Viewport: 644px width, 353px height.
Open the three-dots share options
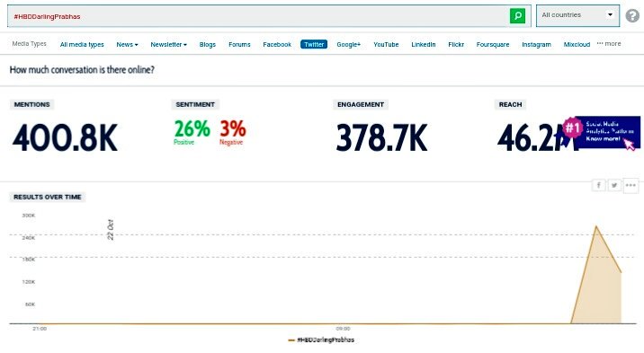pos(631,185)
